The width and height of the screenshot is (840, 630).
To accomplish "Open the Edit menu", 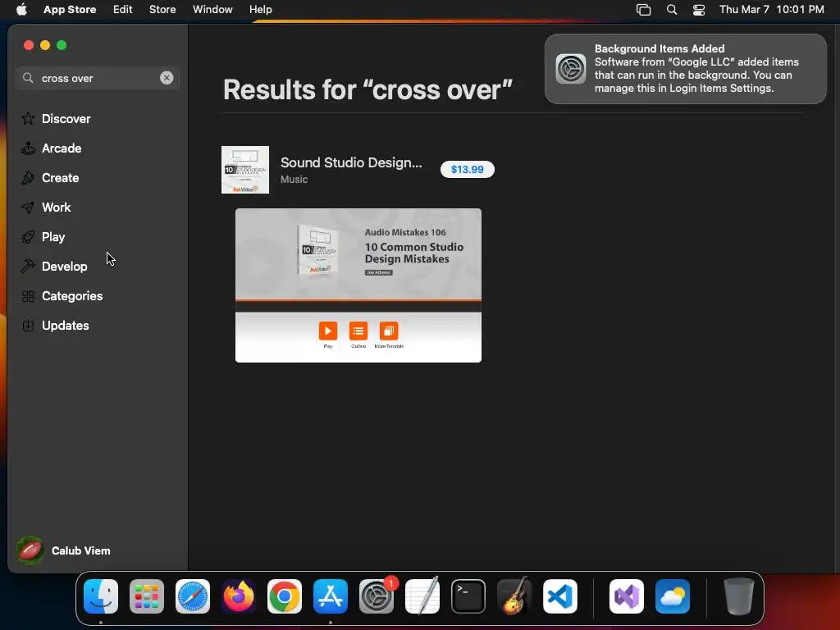I will pyautogui.click(x=123, y=10).
